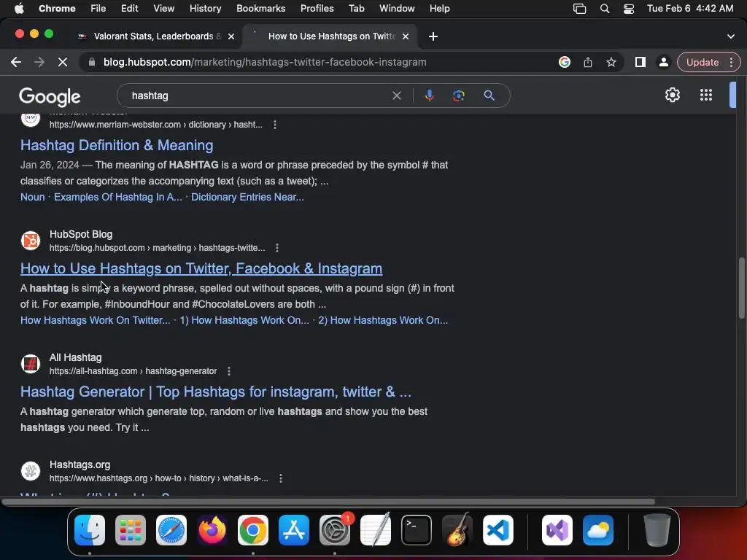This screenshot has width=747, height=560.
Task: Click the Update button
Action: pyautogui.click(x=703, y=62)
